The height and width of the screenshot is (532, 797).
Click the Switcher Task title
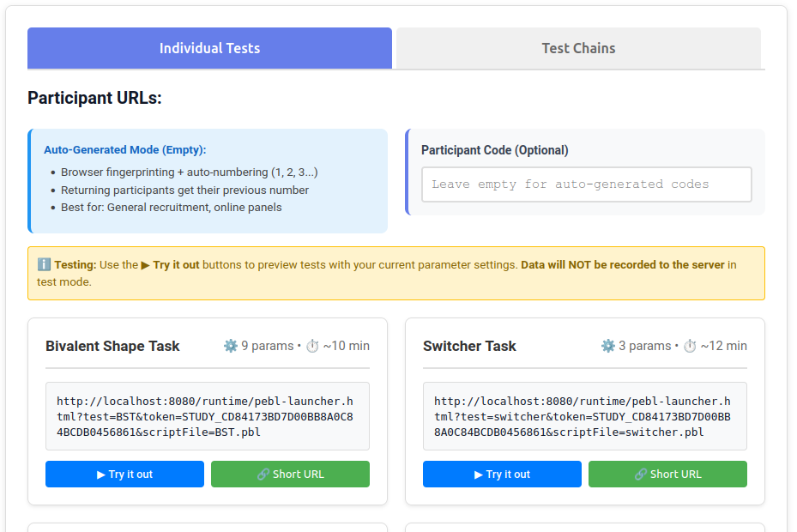[x=469, y=346]
